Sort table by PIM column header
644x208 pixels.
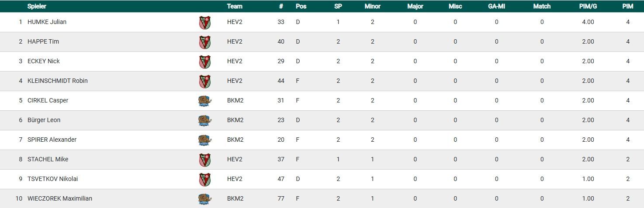pos(628,7)
